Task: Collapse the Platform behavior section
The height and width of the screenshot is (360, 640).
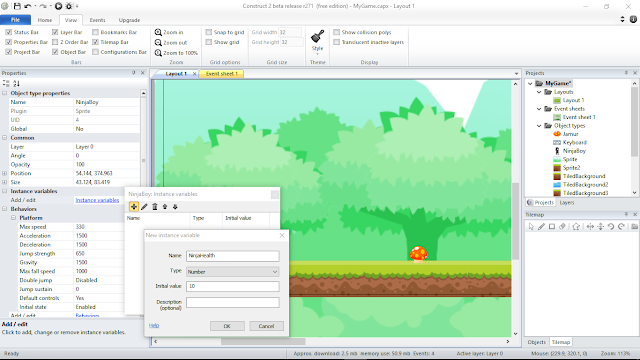Action: (x=13, y=218)
